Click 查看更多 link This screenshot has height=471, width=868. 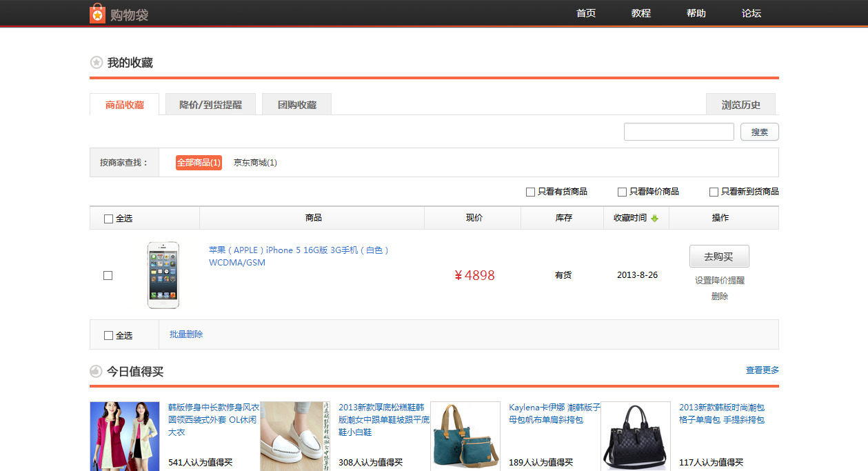pyautogui.click(x=763, y=370)
